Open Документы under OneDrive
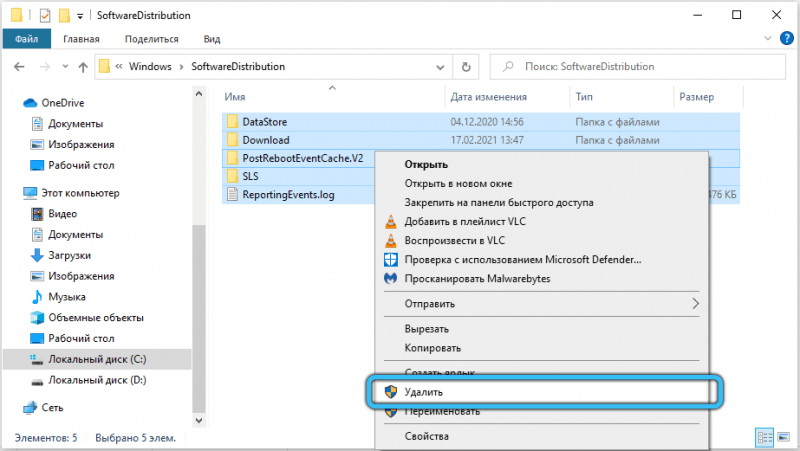The image size is (800, 451). [67, 123]
